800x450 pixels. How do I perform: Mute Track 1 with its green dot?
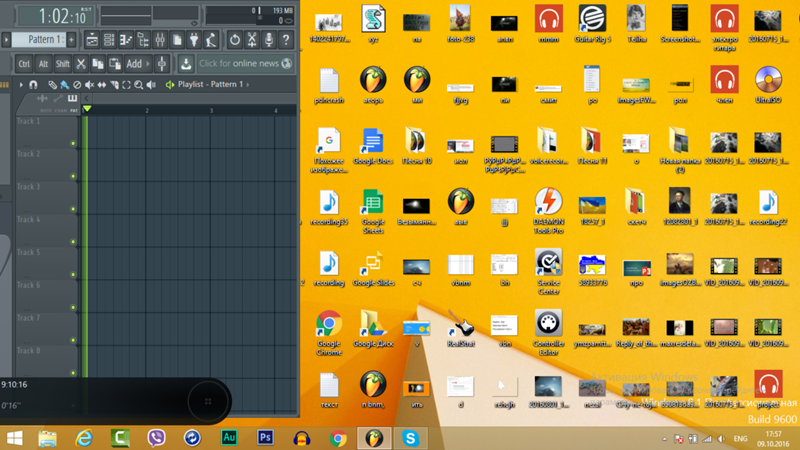pos(73,144)
